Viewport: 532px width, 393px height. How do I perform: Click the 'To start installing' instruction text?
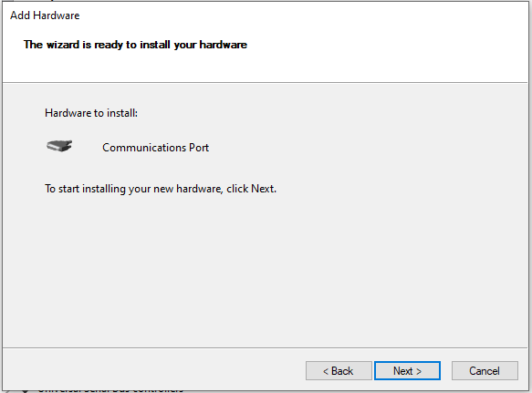click(x=161, y=189)
